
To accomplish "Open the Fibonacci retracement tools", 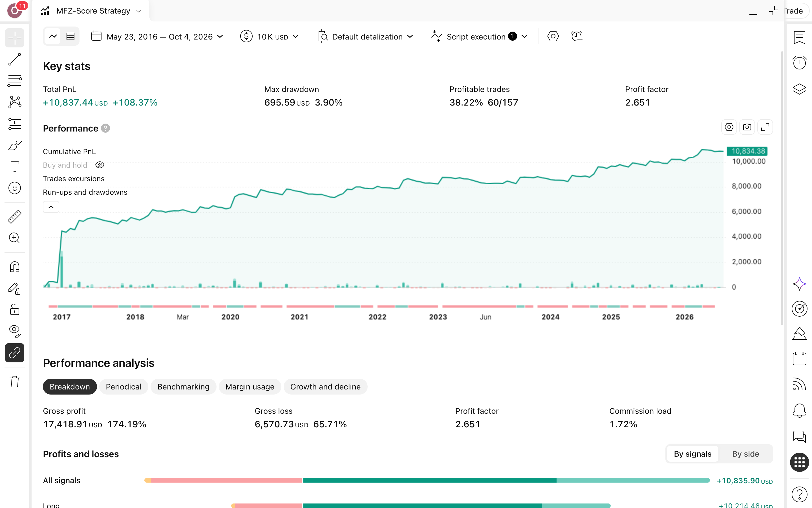I will pyautogui.click(x=15, y=81).
